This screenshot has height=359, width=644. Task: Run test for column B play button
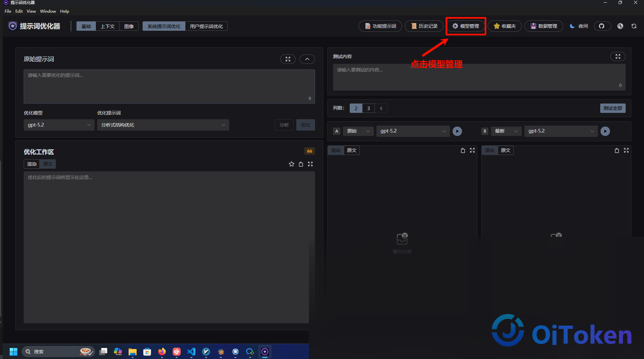tap(605, 131)
